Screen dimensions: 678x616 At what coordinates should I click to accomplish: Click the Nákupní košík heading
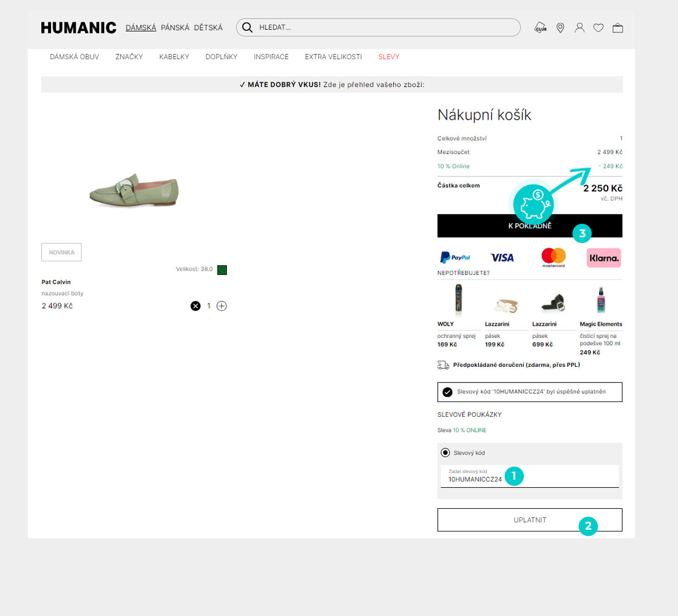click(x=484, y=115)
